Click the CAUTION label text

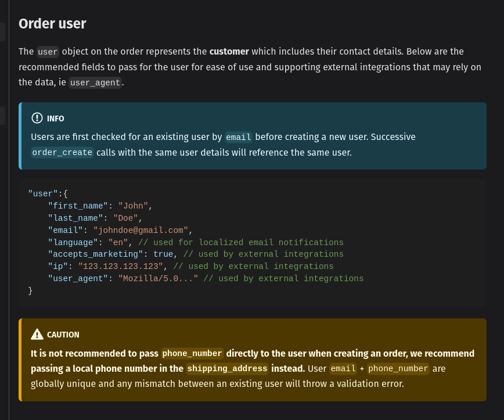(63, 335)
